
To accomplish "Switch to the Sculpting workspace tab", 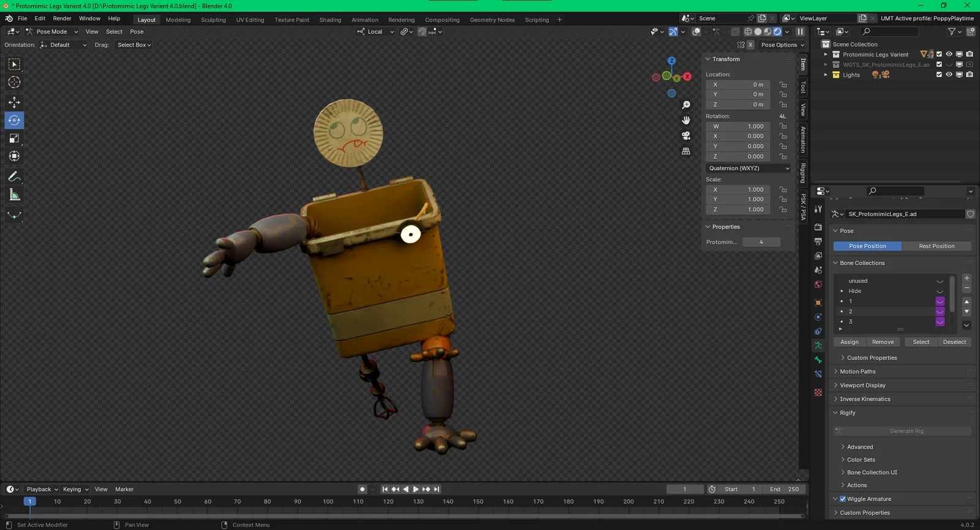I will (x=213, y=20).
